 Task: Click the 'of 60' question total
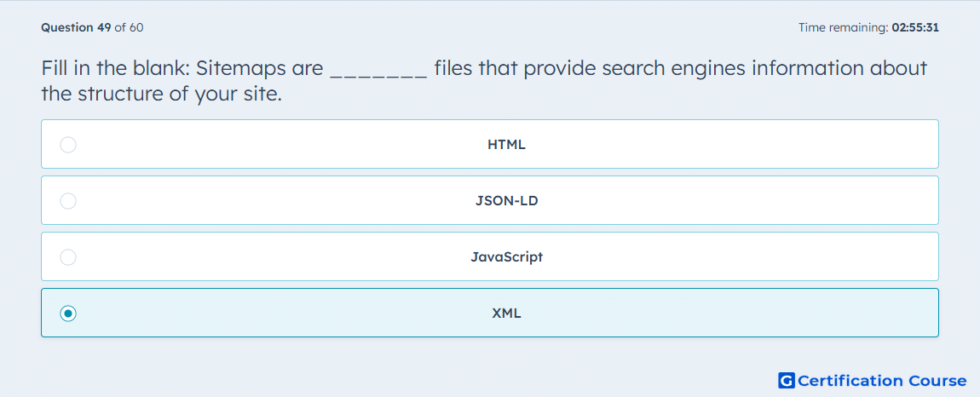[129, 27]
